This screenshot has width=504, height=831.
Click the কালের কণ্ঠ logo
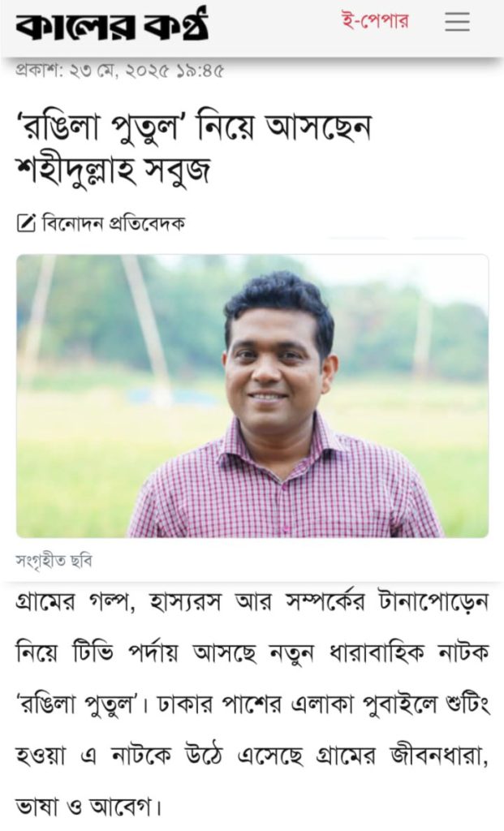point(112,24)
